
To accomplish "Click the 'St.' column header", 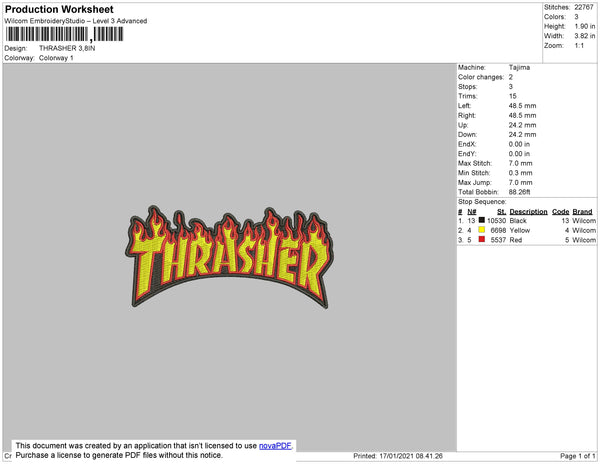I will pos(501,212).
